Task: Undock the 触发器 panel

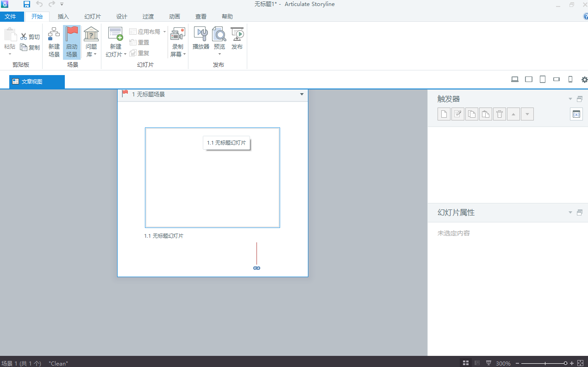Action: click(x=579, y=99)
